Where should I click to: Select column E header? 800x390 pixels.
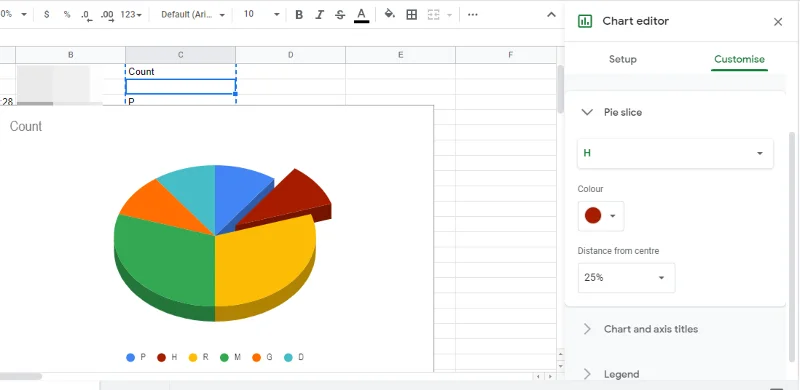pos(401,55)
